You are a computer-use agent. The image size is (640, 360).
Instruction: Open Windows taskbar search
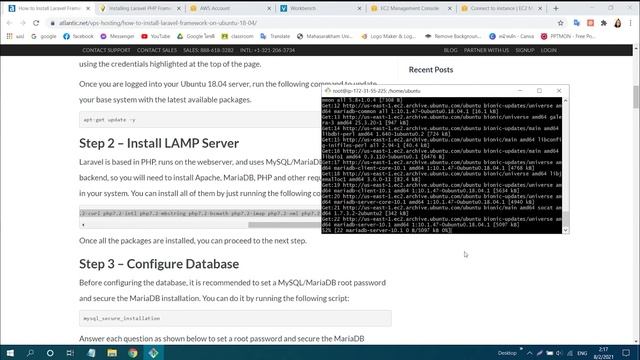point(30,353)
